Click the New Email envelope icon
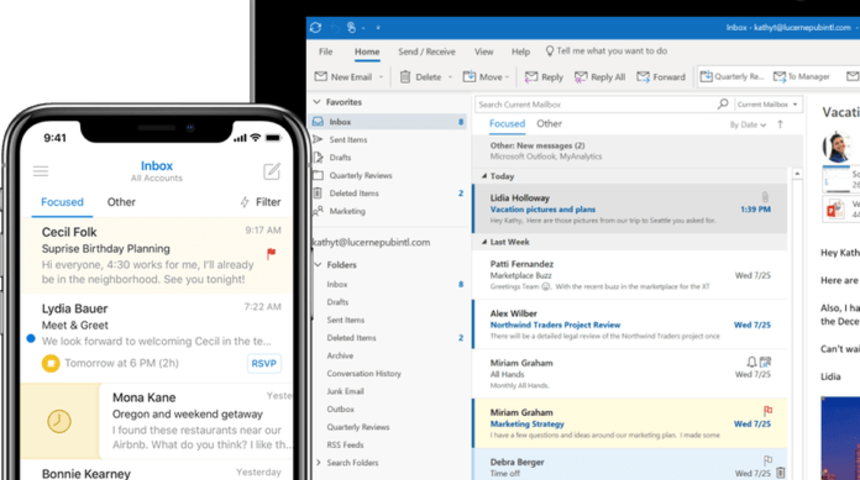 pos(321,77)
